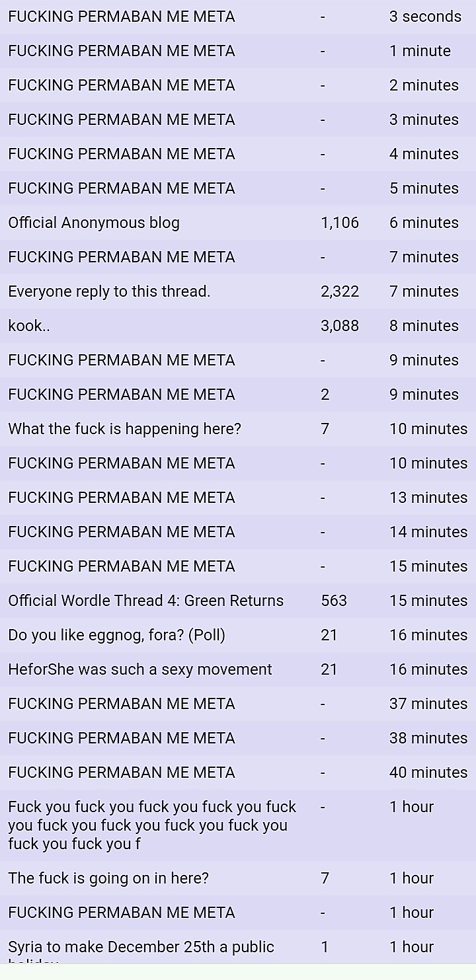Viewport: 476px width, 980px height.
Task: Open the "kook.." thread
Action: point(29,326)
